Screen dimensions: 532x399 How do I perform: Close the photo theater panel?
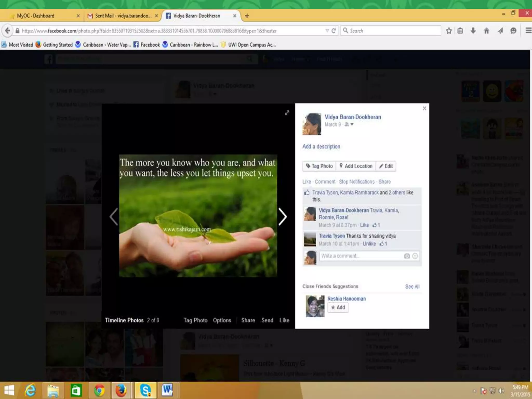[x=424, y=108]
